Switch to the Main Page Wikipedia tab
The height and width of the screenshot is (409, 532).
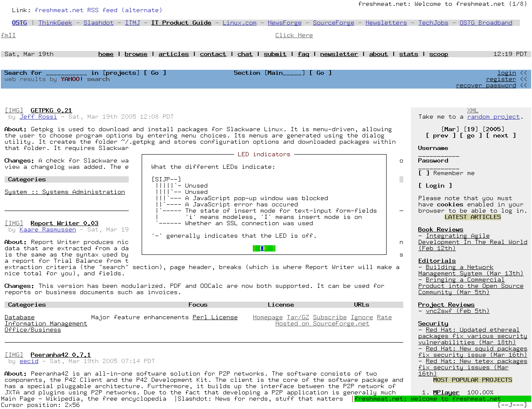click(84, 399)
